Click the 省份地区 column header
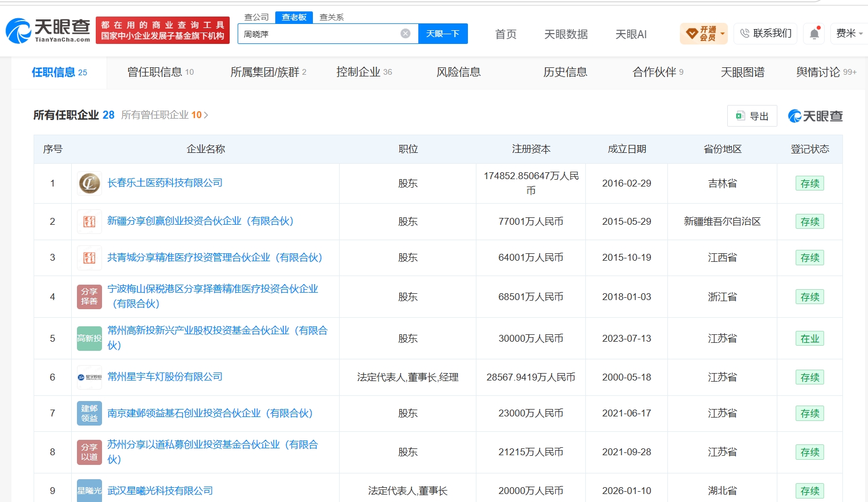The height and width of the screenshot is (502, 868). (723, 149)
